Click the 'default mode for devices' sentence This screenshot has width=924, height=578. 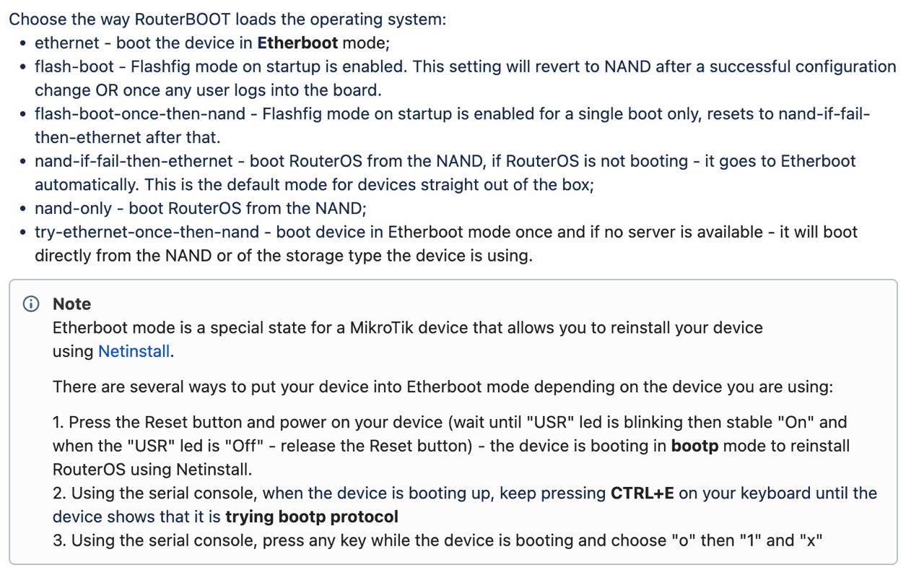[314, 184]
